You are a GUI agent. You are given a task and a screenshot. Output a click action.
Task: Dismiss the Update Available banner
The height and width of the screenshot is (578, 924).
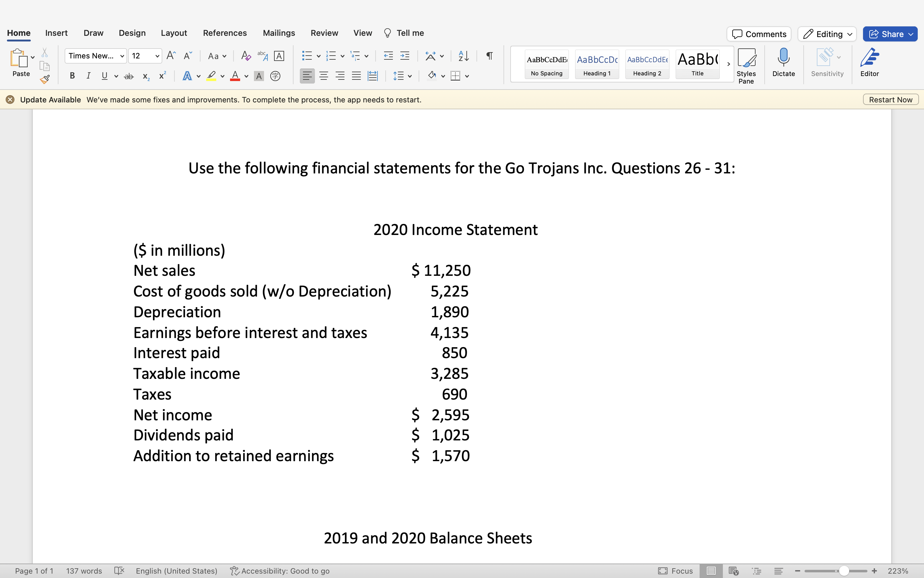[10, 100]
